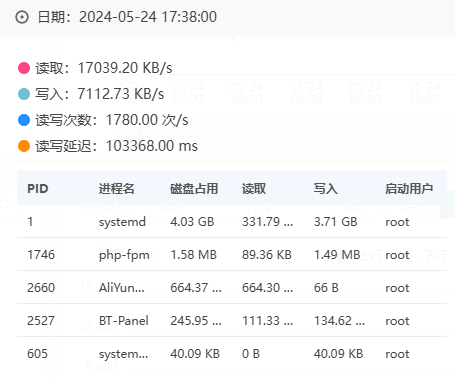Select the date text 2024-05-24 17:38:00
This screenshot has height=378, width=455.
pyautogui.click(x=148, y=17)
